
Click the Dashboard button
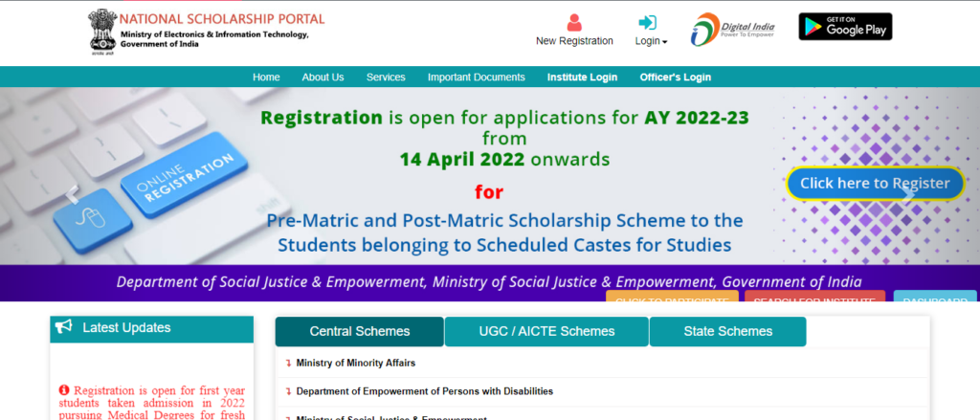(935, 297)
